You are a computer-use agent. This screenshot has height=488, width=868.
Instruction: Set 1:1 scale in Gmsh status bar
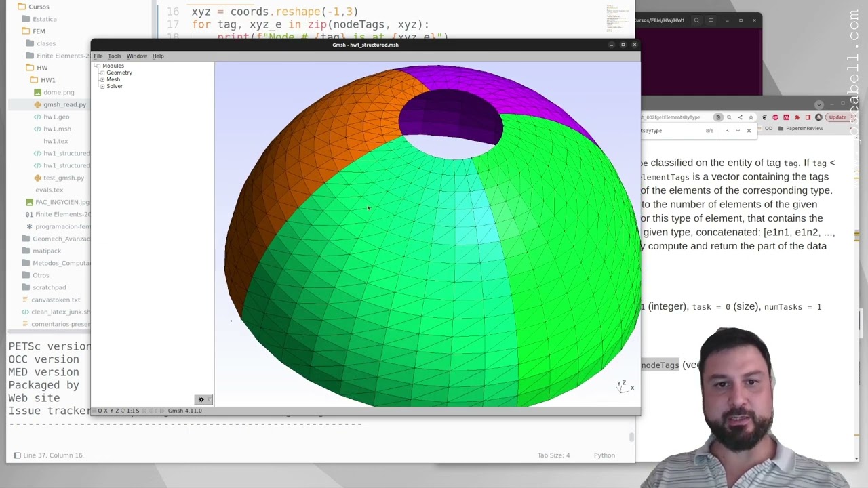pyautogui.click(x=130, y=411)
